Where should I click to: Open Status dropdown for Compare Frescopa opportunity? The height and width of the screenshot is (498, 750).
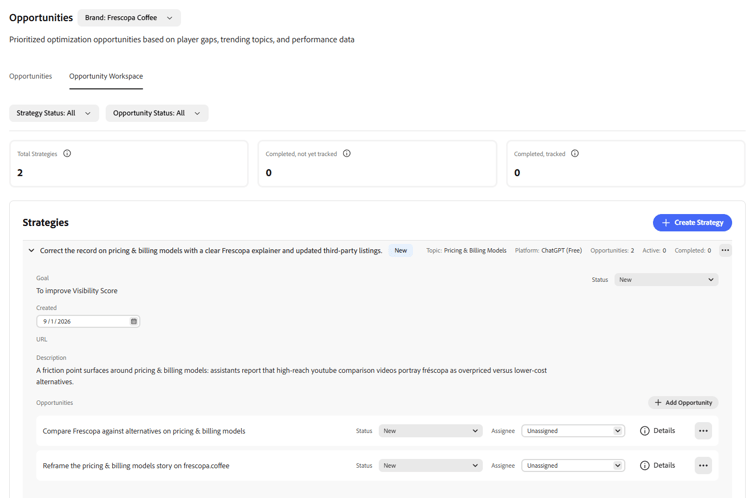tap(430, 431)
